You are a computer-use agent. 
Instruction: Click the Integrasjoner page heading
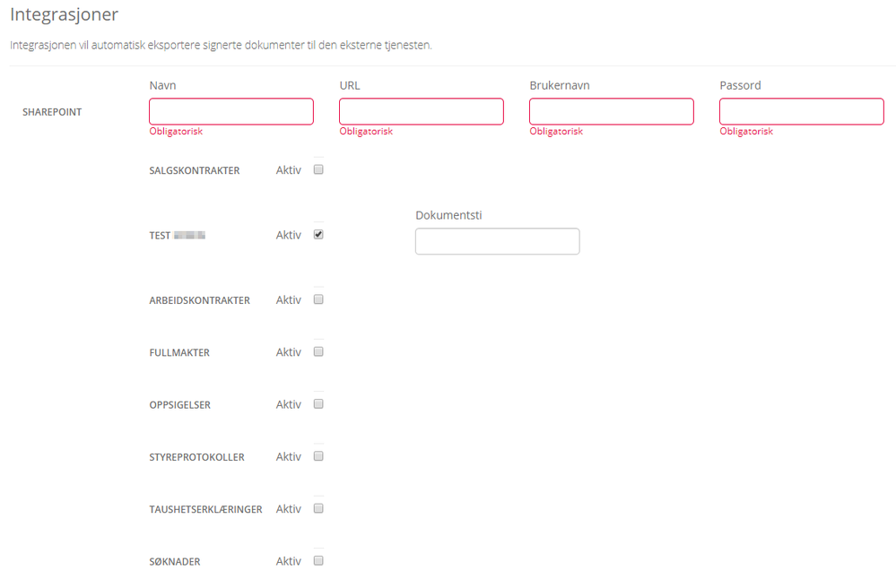coord(64,15)
